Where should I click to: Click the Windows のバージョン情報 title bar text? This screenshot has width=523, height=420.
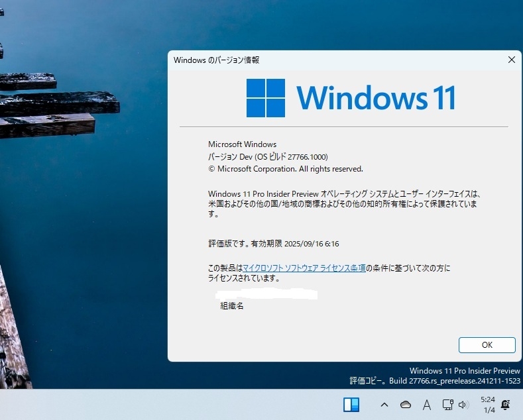[217, 60]
